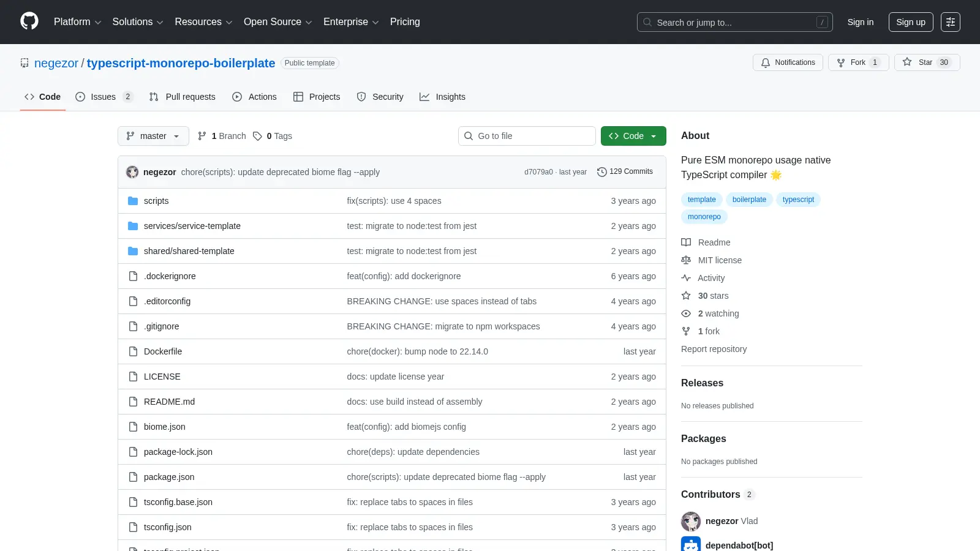Click Report repository link
The height and width of the screenshot is (551, 980).
point(714,349)
